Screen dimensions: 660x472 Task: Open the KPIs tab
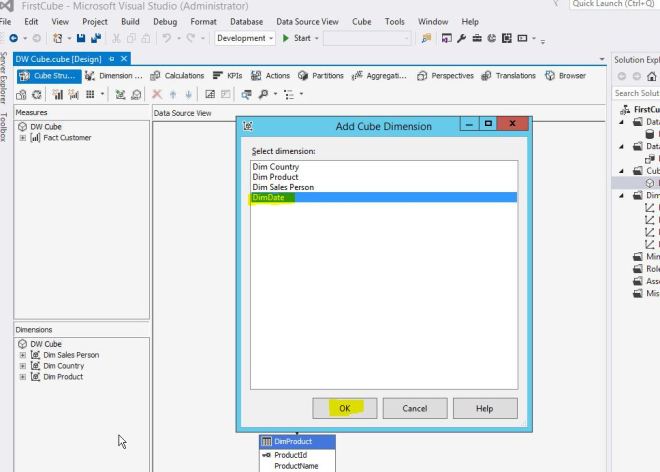pos(226,75)
